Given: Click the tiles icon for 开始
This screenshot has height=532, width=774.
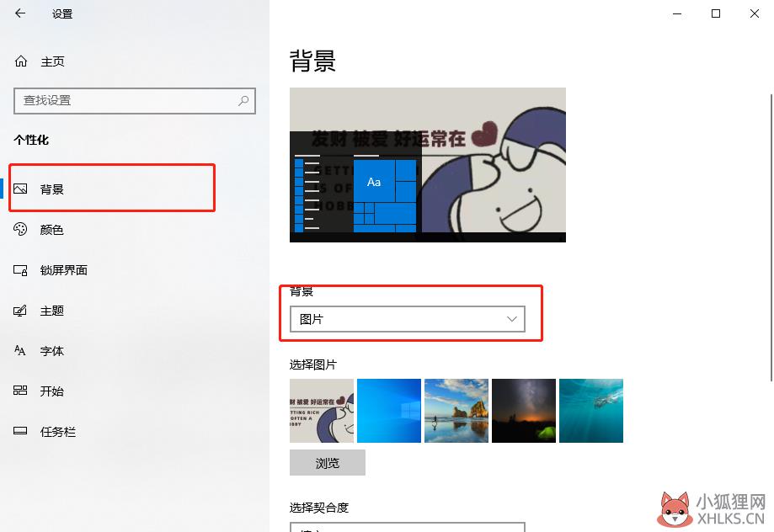Looking at the screenshot, I should point(20,391).
